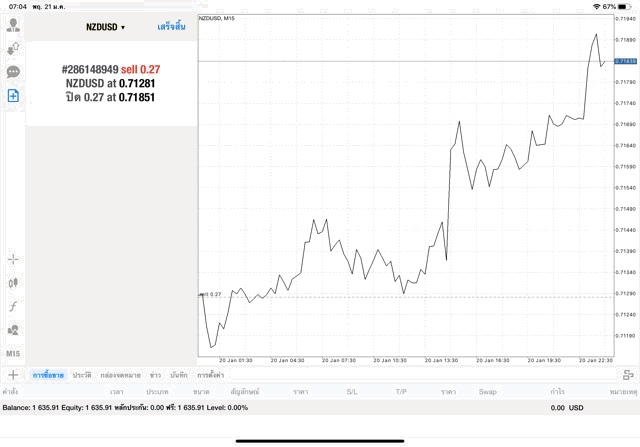Sort by the Swap column header
The width and height of the screenshot is (640, 447).
click(487, 392)
